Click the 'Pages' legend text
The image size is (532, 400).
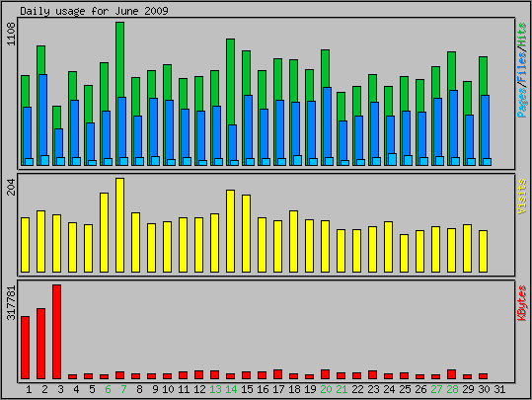coord(522,102)
